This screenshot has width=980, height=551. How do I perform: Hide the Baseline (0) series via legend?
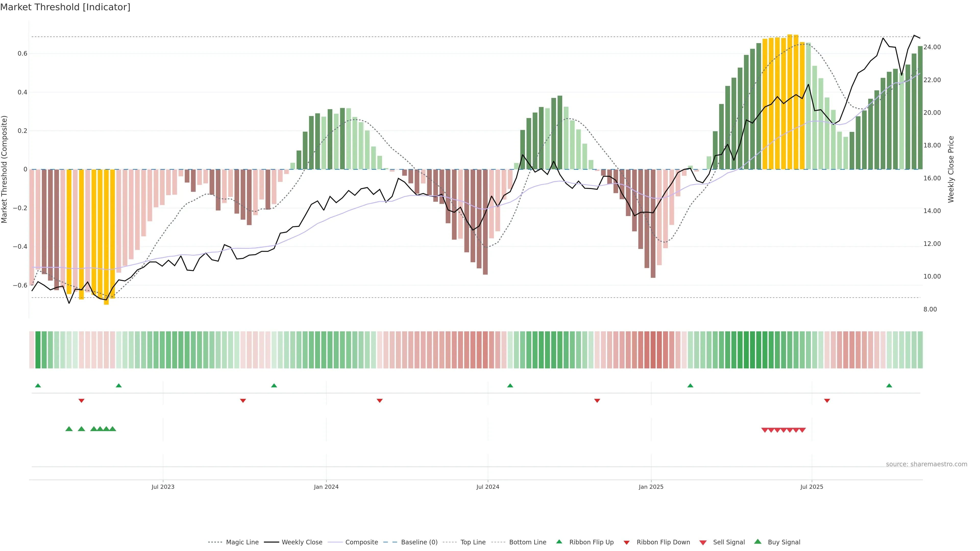point(419,542)
